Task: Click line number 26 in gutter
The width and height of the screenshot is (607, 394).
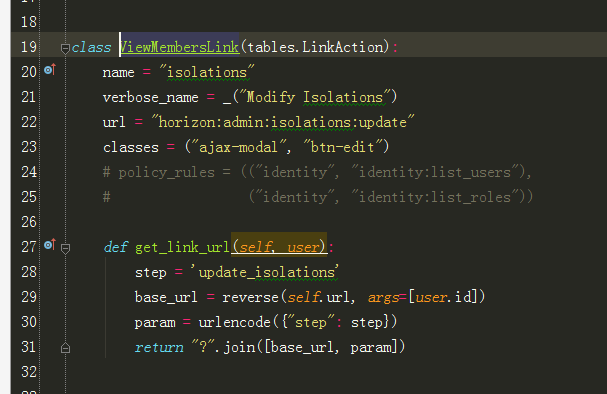Action: point(29,222)
